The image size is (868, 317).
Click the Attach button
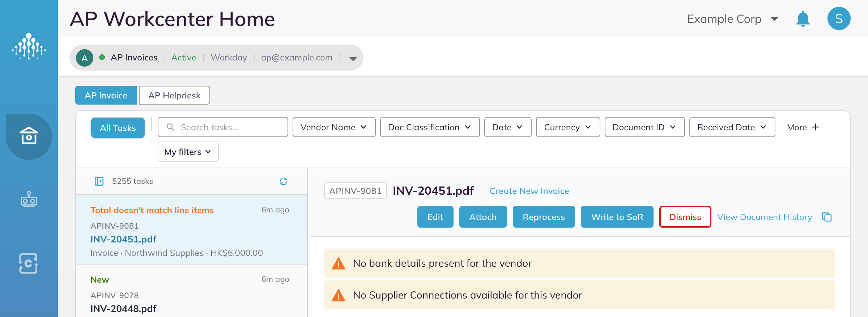click(x=483, y=217)
